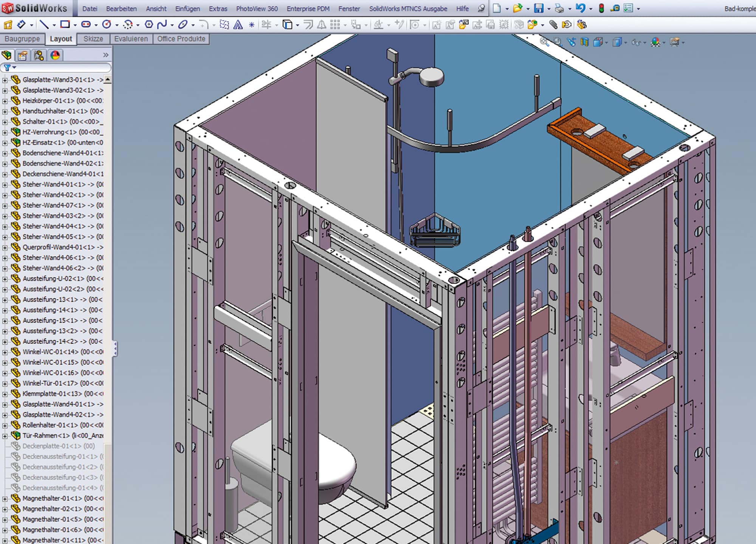
Task: Toggle the menu bar push pin
Action: click(x=481, y=8)
